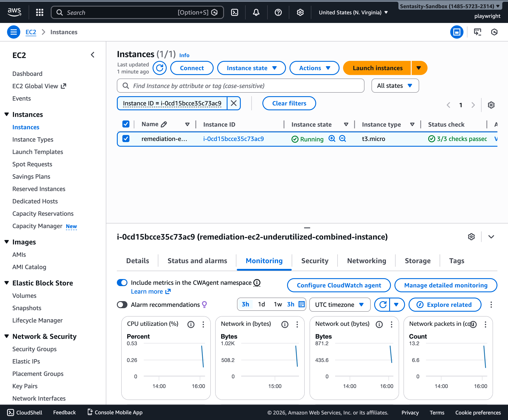Uncheck the remediation instance row checkbox

(126, 139)
